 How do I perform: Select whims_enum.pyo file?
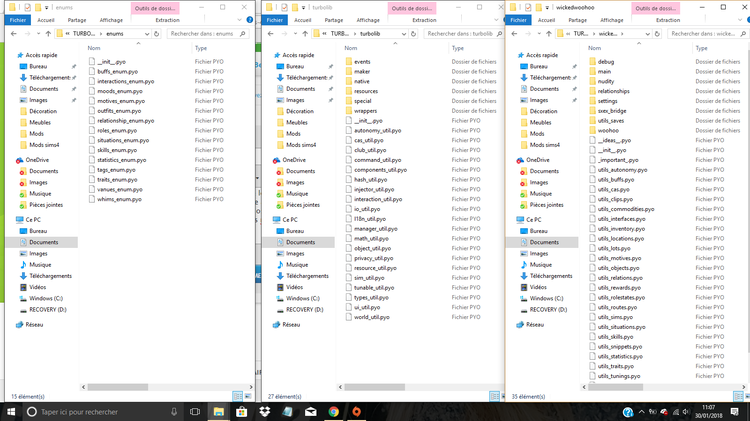(119, 199)
